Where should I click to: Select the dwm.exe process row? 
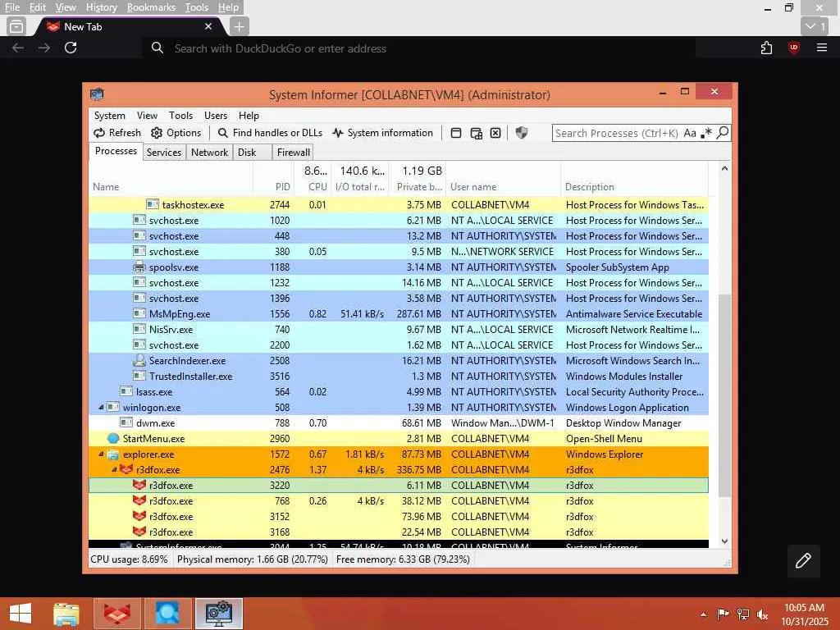(x=399, y=423)
